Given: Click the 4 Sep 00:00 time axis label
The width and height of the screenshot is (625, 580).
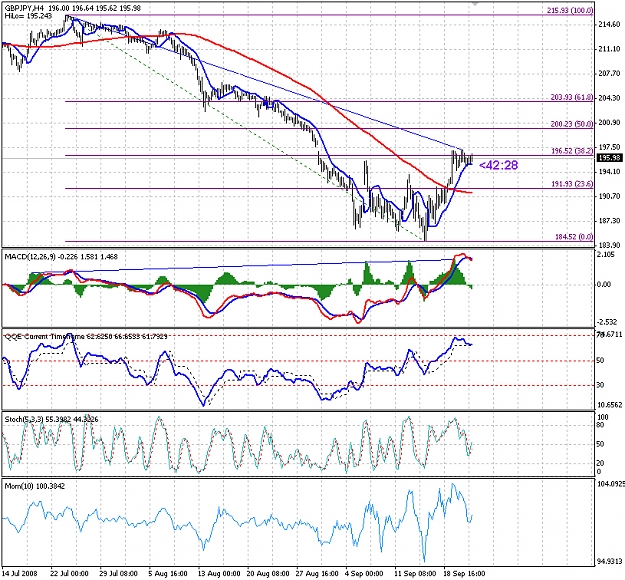Looking at the screenshot, I should 364,574.
